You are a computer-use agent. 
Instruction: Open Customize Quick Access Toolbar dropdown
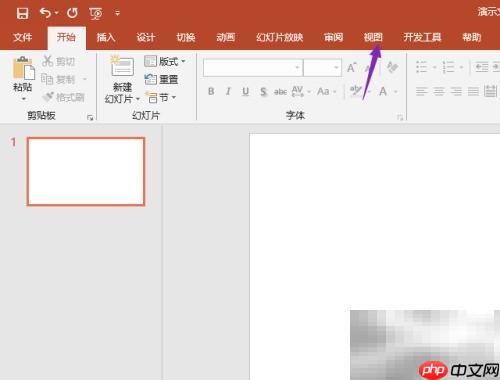(117, 13)
